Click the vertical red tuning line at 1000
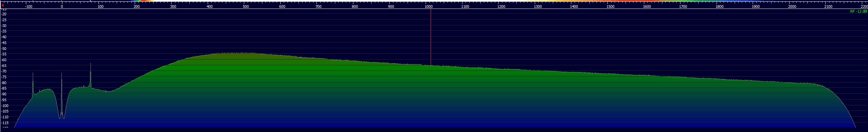The image size is (868, 132). tap(431, 37)
